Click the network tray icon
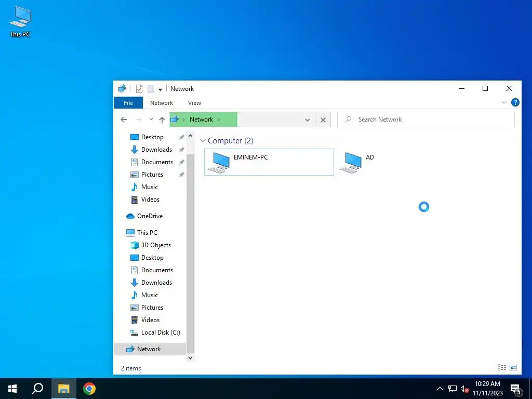 [453, 389]
